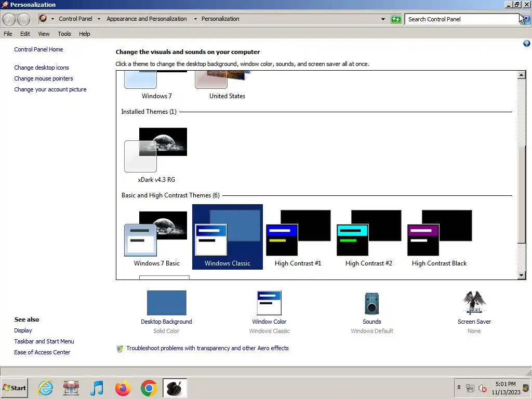Open Change desktop icons link
This screenshot has height=399, width=532.
pos(42,68)
